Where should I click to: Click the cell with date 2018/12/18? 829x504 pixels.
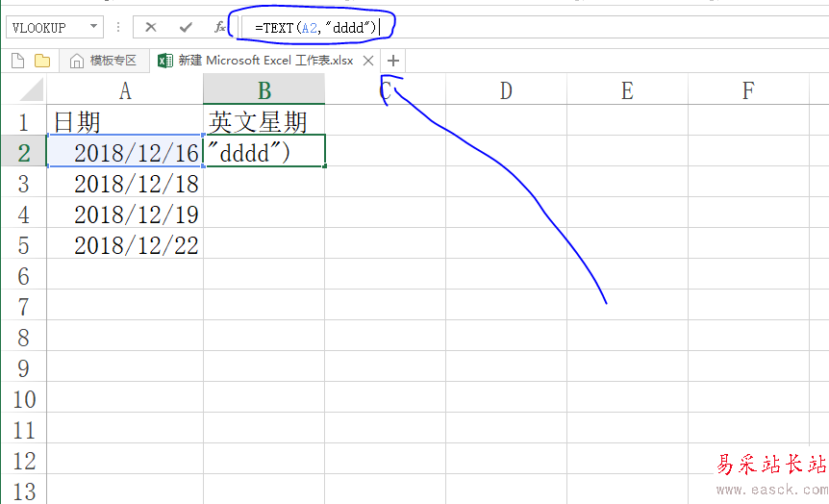click(125, 183)
